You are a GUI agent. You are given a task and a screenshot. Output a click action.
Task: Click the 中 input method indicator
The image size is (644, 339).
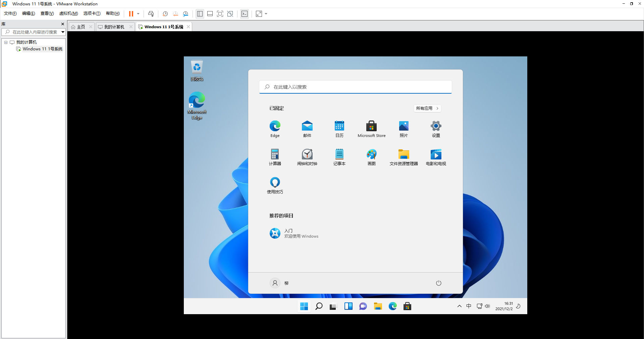click(469, 306)
